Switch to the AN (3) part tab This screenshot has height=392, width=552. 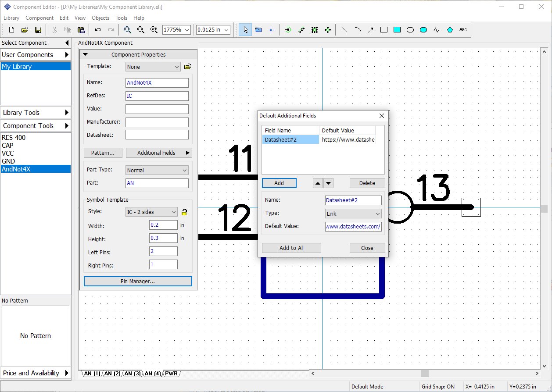(132, 374)
